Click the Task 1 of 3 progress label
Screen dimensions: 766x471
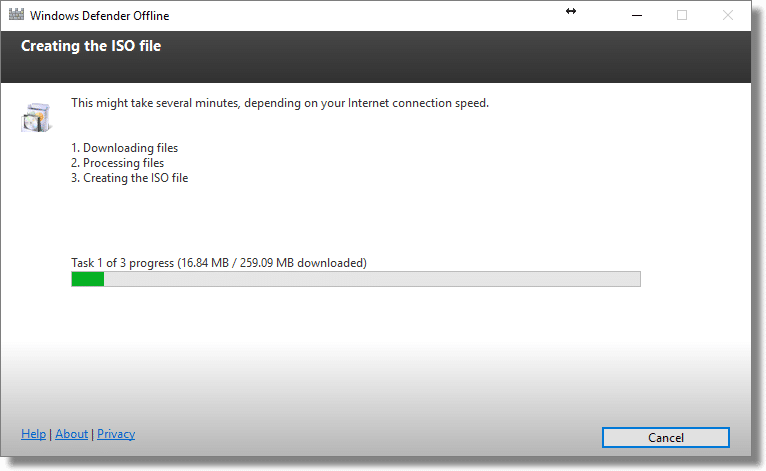tap(219, 263)
